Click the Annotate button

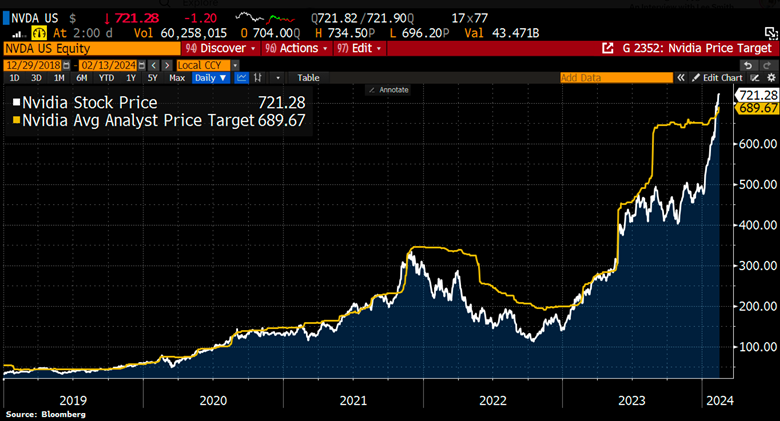tap(389, 90)
